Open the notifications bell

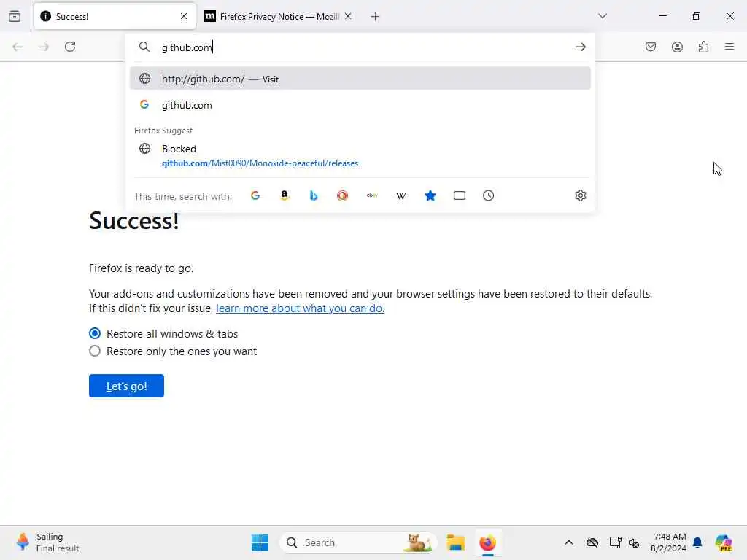pos(697,542)
